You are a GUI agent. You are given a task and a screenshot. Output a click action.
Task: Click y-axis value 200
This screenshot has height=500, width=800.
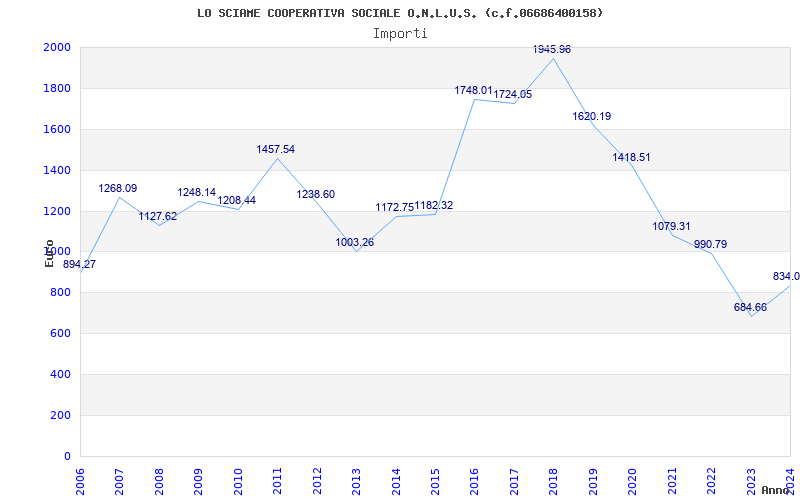(x=60, y=415)
